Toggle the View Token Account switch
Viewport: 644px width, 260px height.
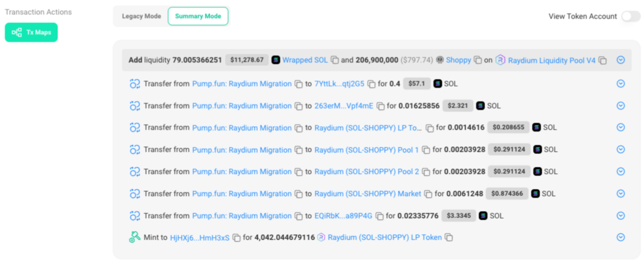[x=630, y=16]
